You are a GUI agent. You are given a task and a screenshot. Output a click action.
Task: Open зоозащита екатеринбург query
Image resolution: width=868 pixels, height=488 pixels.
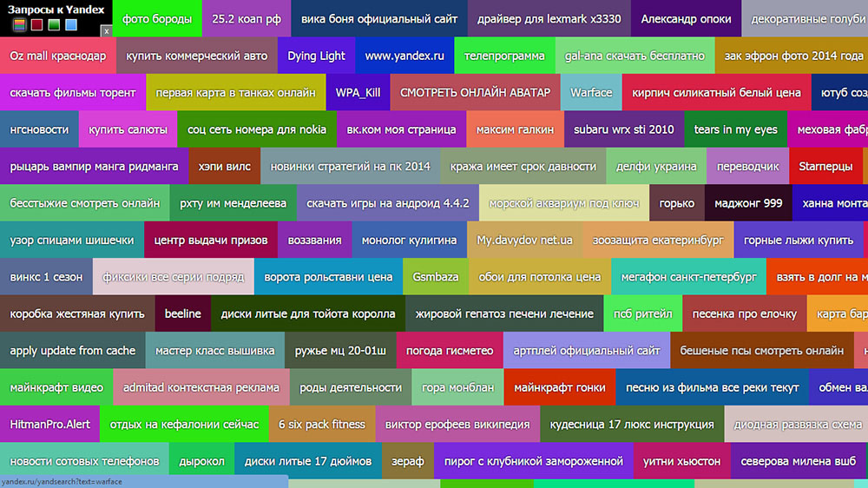658,240
